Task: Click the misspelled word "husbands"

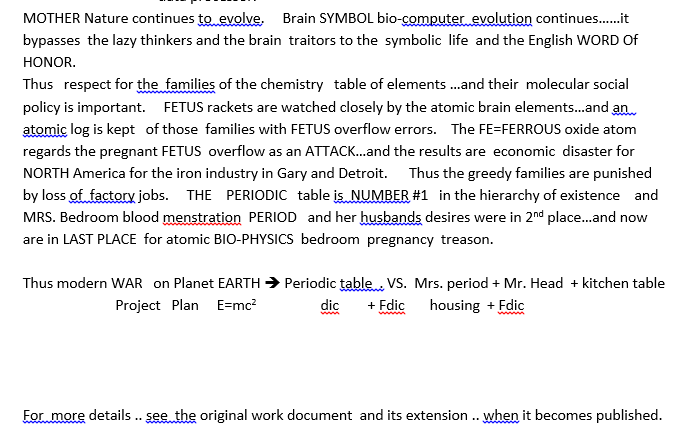Action: [x=391, y=217]
